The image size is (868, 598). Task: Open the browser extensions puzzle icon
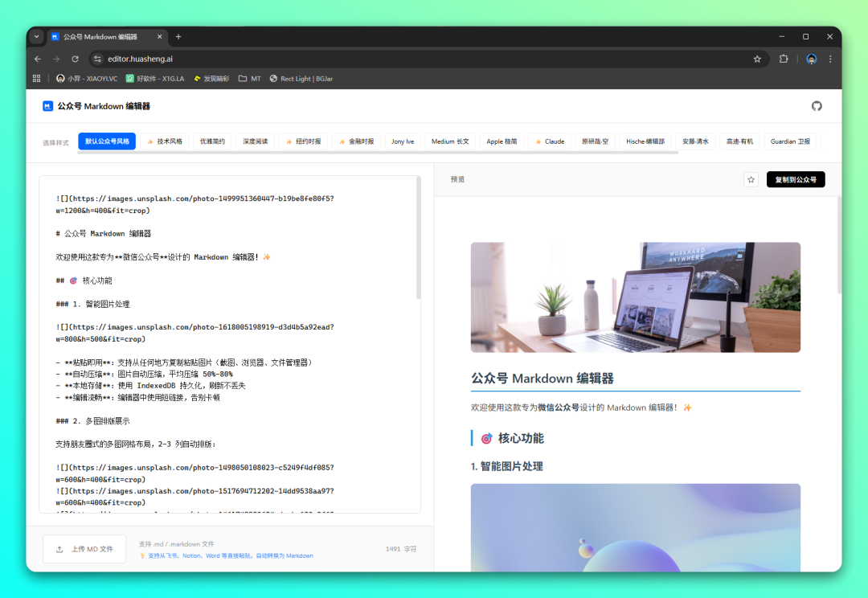784,59
